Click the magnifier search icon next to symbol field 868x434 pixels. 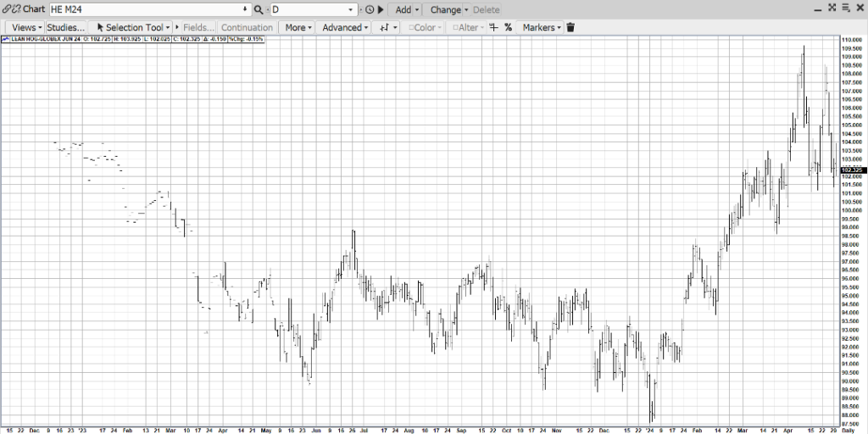click(x=259, y=9)
